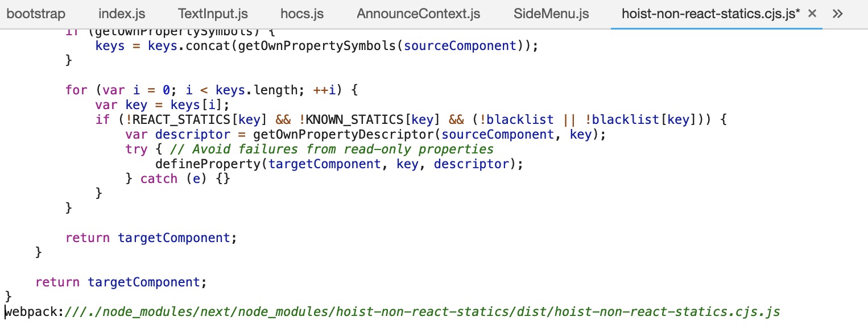Open the index.js tab
The width and height of the screenshot is (868, 333).
[122, 14]
